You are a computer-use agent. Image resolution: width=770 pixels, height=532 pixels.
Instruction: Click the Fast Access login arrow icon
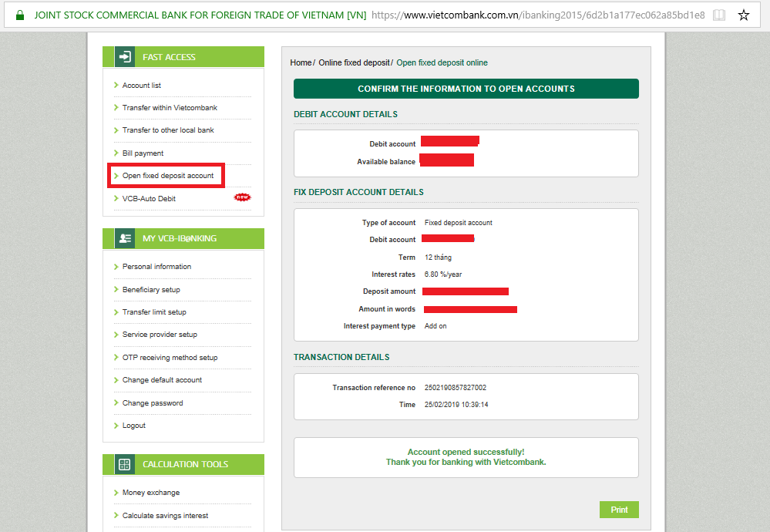pyautogui.click(x=125, y=57)
